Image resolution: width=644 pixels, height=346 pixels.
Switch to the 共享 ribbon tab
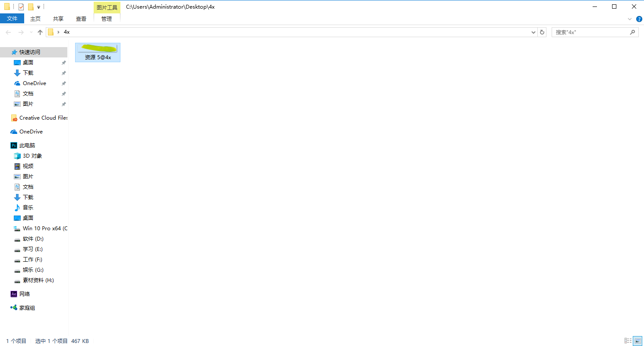click(x=58, y=19)
